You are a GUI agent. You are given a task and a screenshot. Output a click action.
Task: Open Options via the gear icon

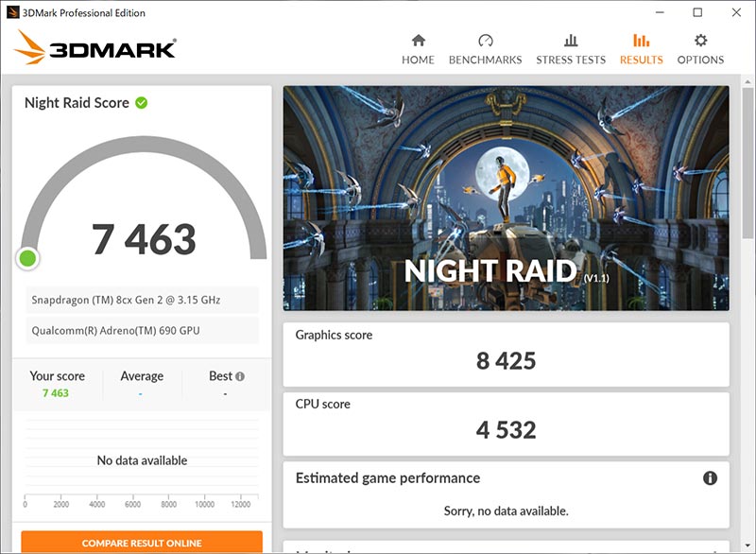pos(700,41)
